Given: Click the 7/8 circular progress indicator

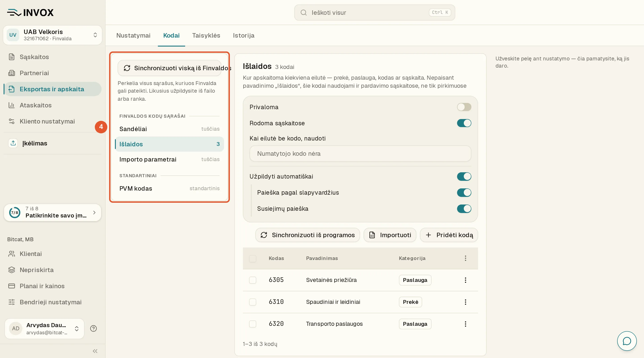Looking at the screenshot, I should [x=15, y=212].
